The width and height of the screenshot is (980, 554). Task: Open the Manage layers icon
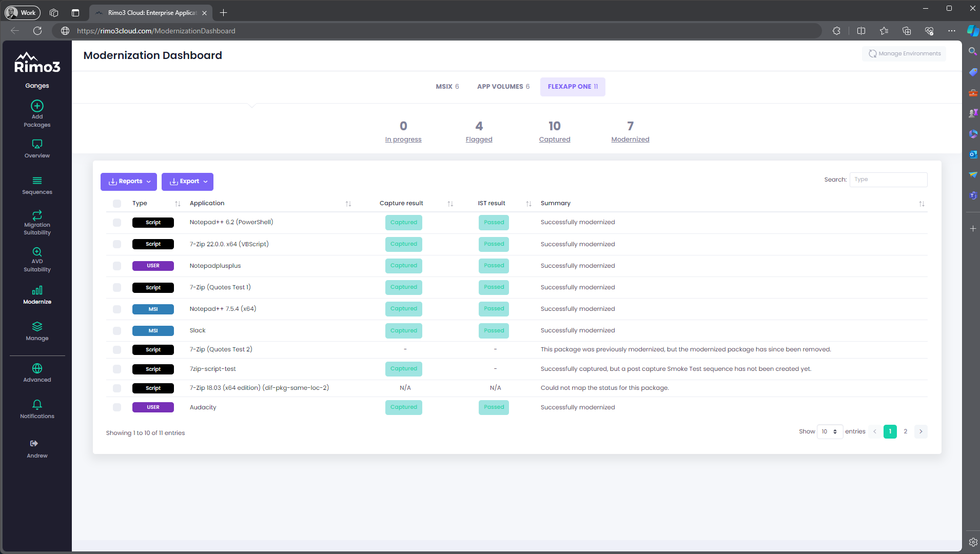coord(37,327)
